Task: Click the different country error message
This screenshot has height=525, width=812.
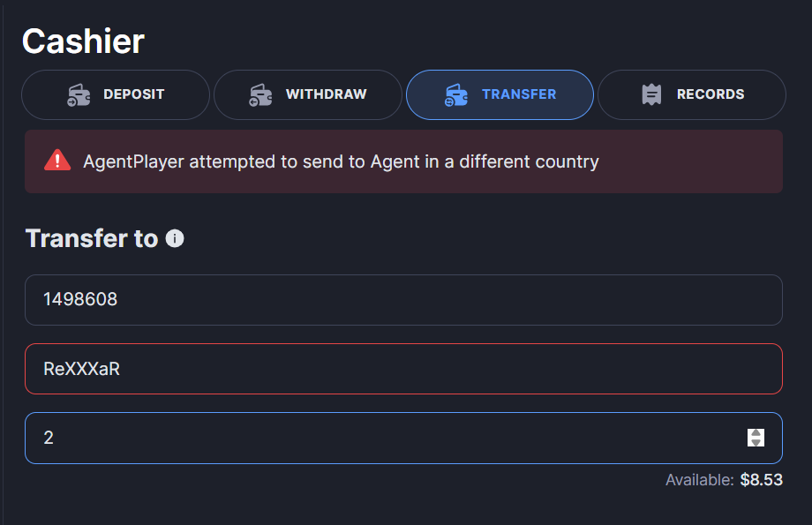Action: click(341, 161)
